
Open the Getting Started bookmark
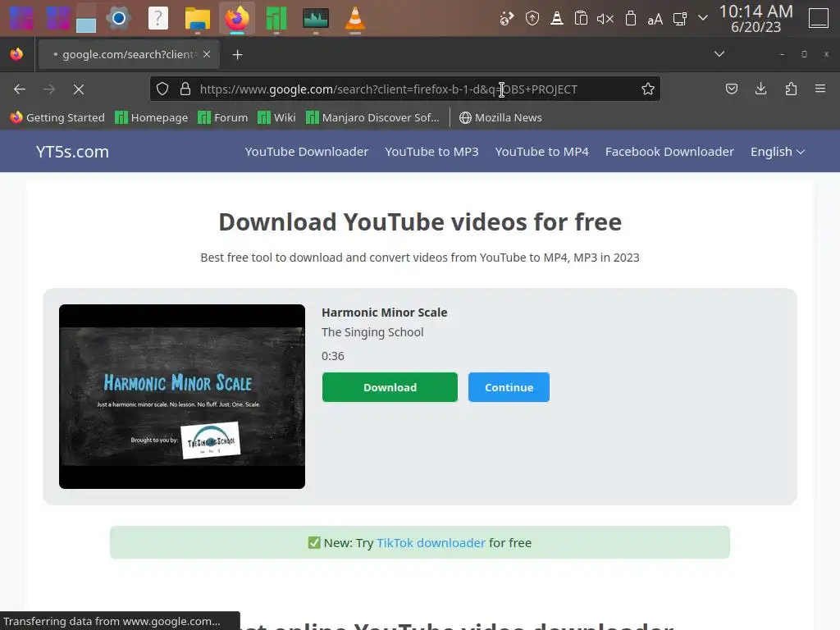pos(57,117)
